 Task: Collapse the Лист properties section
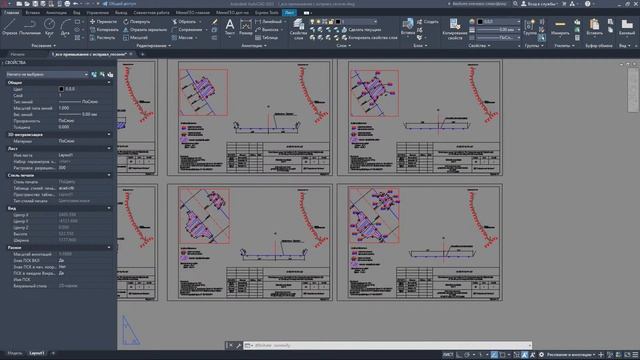click(109, 149)
